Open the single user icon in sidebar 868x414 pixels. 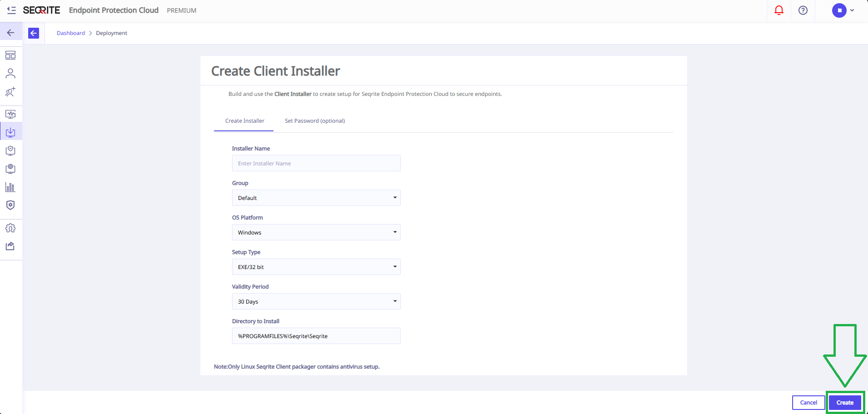pos(10,73)
